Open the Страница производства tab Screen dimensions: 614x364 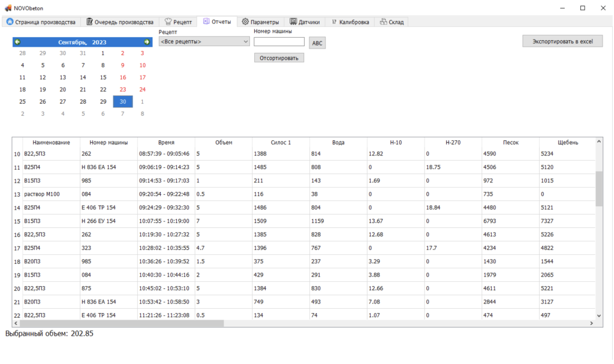pos(41,22)
